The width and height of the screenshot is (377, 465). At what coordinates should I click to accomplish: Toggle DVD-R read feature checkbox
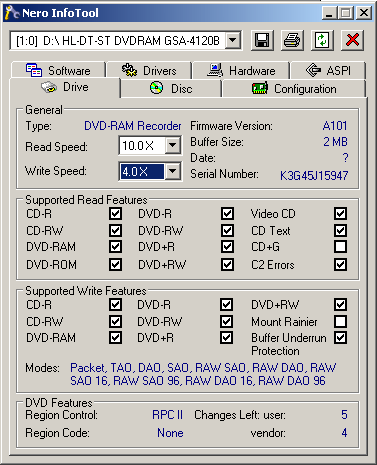pos(227,213)
